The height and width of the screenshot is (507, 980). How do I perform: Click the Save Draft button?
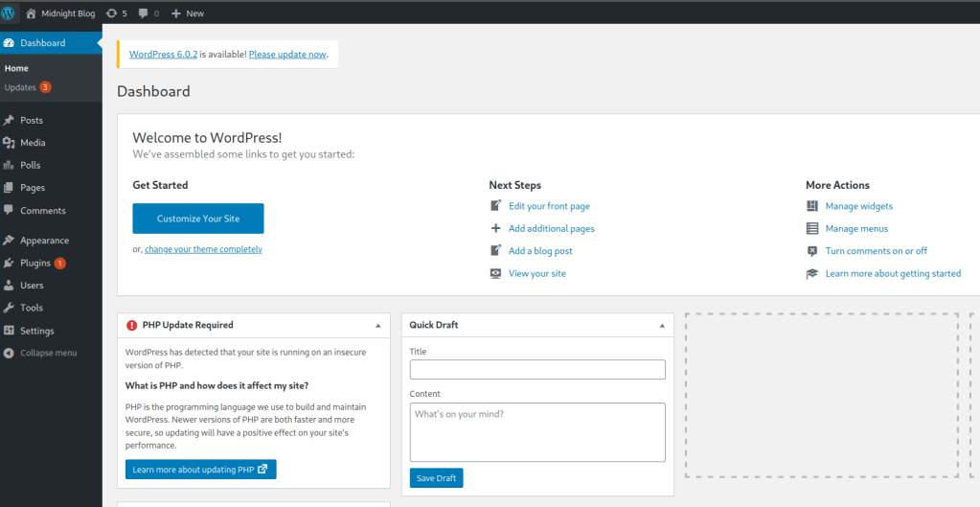(436, 477)
